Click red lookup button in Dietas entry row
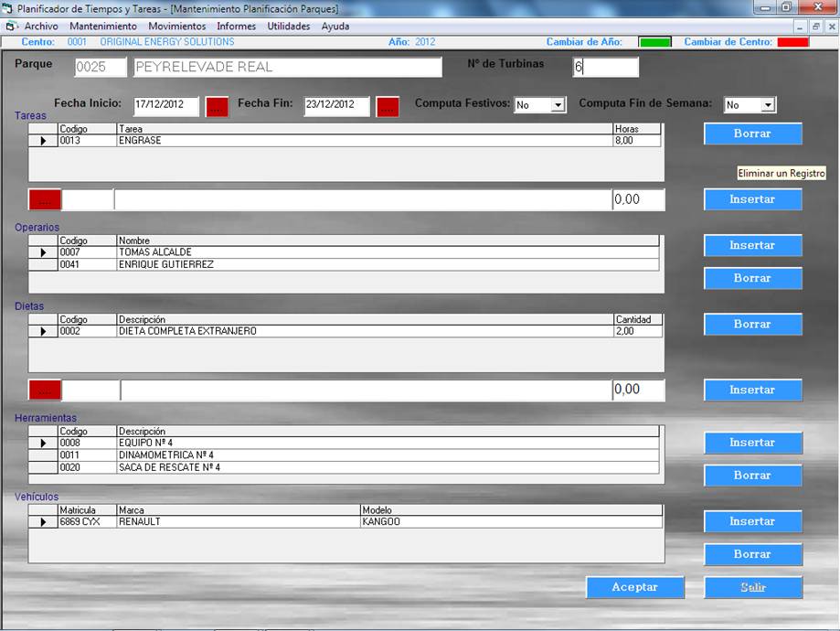840x631 pixels. pyautogui.click(x=44, y=390)
